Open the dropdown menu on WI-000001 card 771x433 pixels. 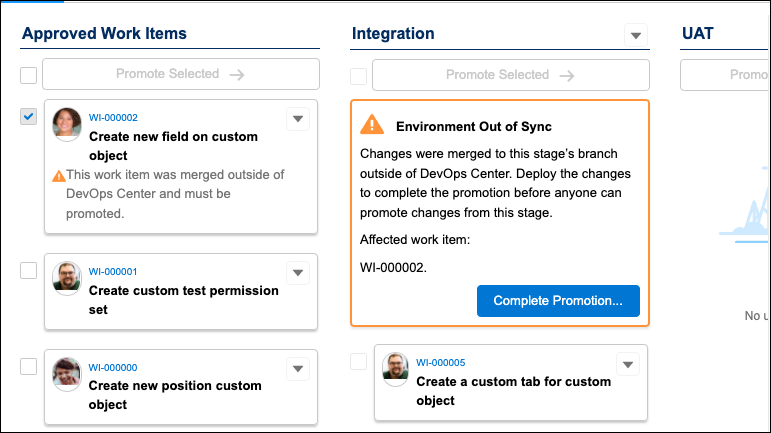[297, 273]
